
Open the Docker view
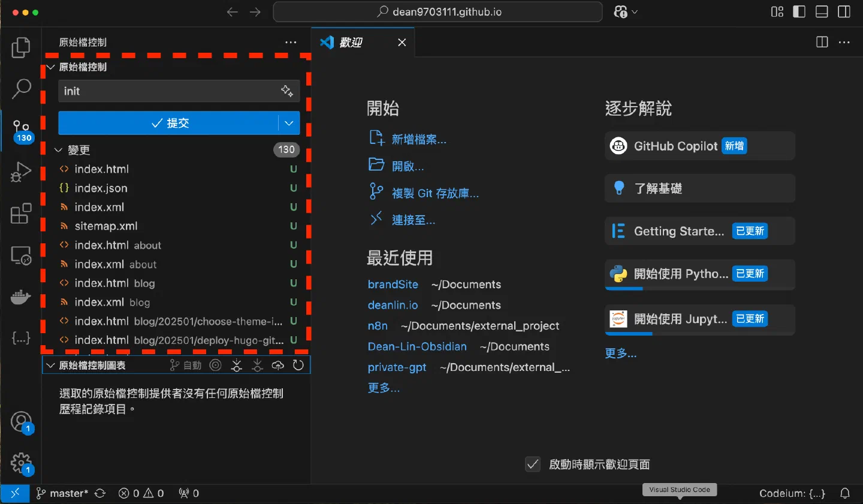pos(21,297)
